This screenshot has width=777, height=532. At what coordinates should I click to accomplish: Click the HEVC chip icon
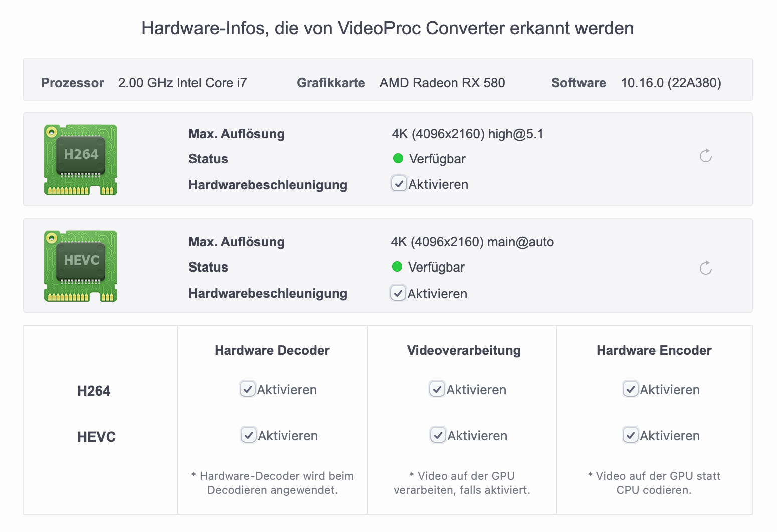point(81,265)
